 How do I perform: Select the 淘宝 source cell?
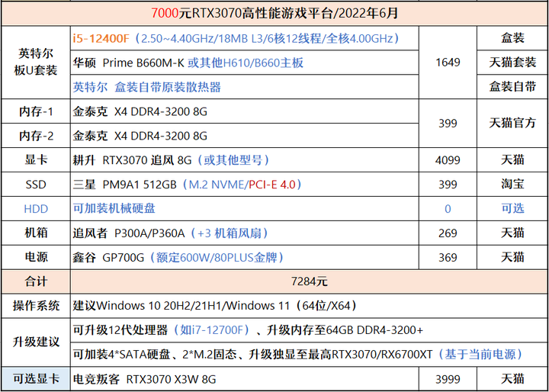512,185
